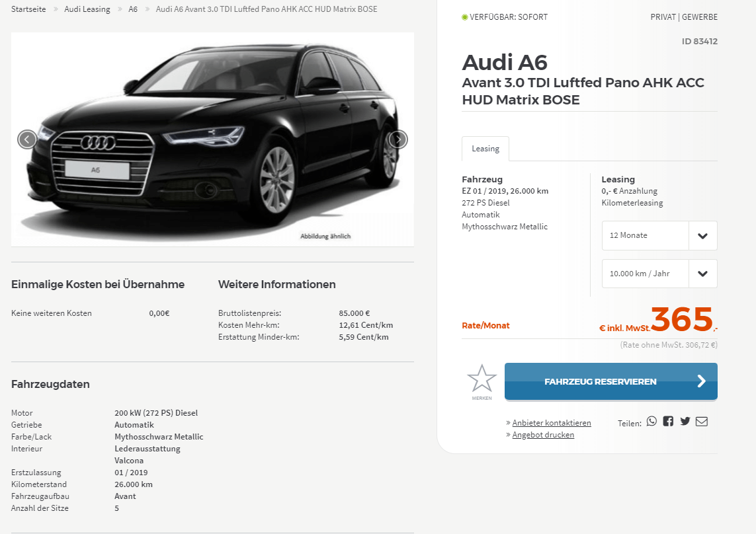Screen dimensions: 756x534
Task: Click Bruttolistenpreis value 85.000 €
Action: click(x=355, y=313)
